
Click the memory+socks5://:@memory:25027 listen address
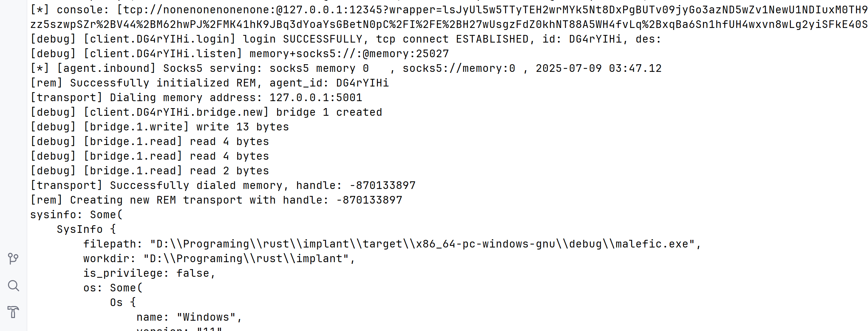point(349,54)
